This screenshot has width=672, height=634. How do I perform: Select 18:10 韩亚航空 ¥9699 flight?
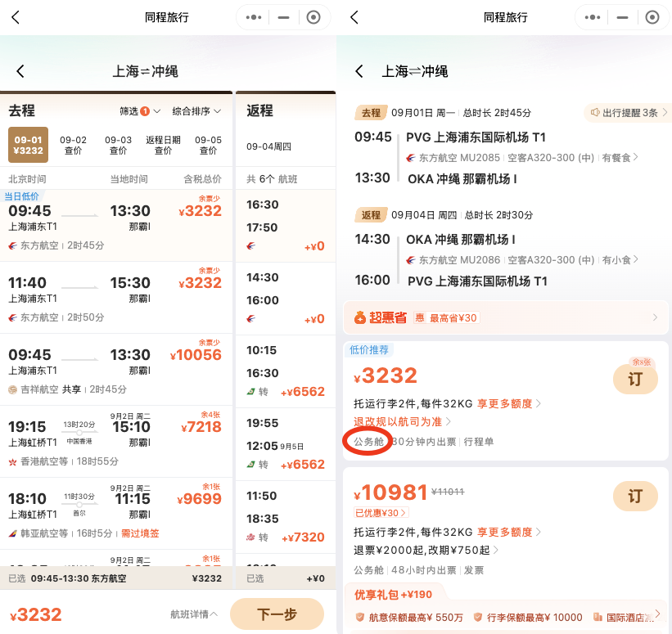tap(116, 513)
